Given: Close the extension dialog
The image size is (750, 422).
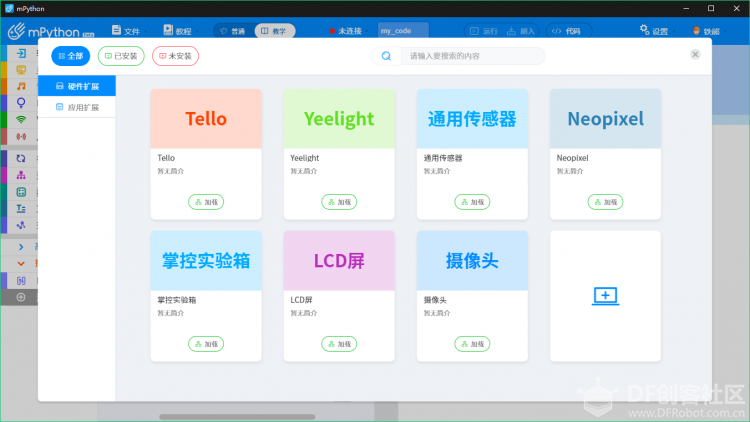Looking at the screenshot, I should (x=695, y=55).
